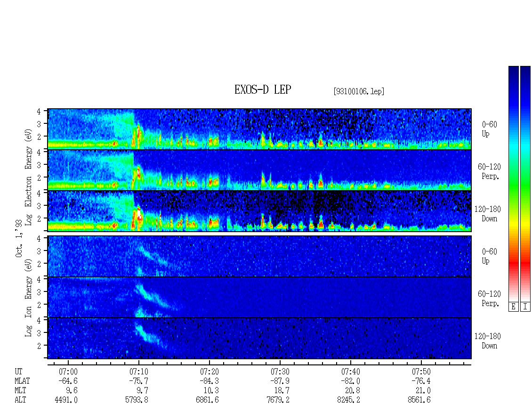Click the MLT row header
This screenshot has width=532, height=412.
tap(20, 391)
